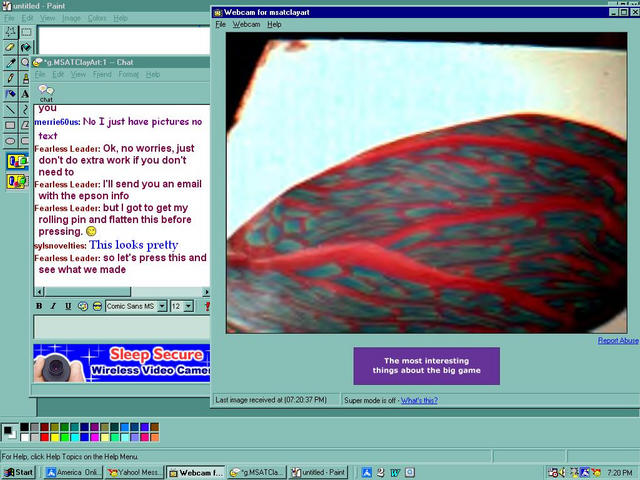Select the Eraser tool in Paint
This screenshot has height=480, width=640.
pos(11,47)
